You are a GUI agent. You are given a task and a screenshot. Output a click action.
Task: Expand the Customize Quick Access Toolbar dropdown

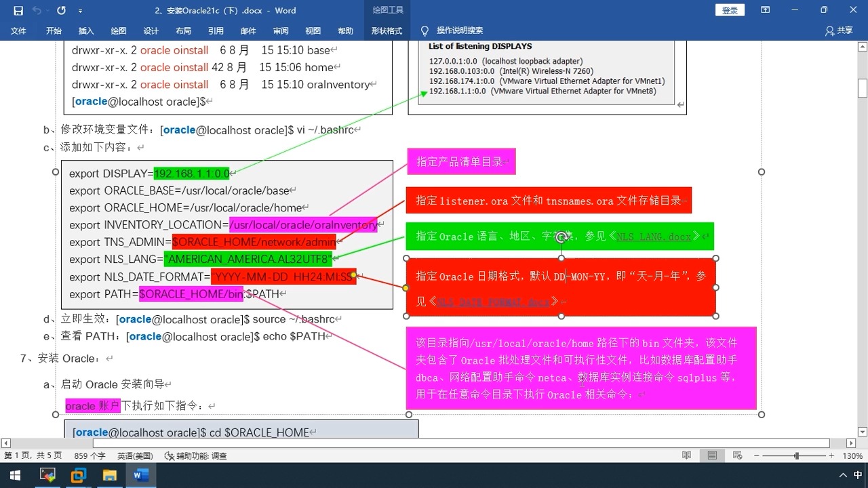coord(81,11)
